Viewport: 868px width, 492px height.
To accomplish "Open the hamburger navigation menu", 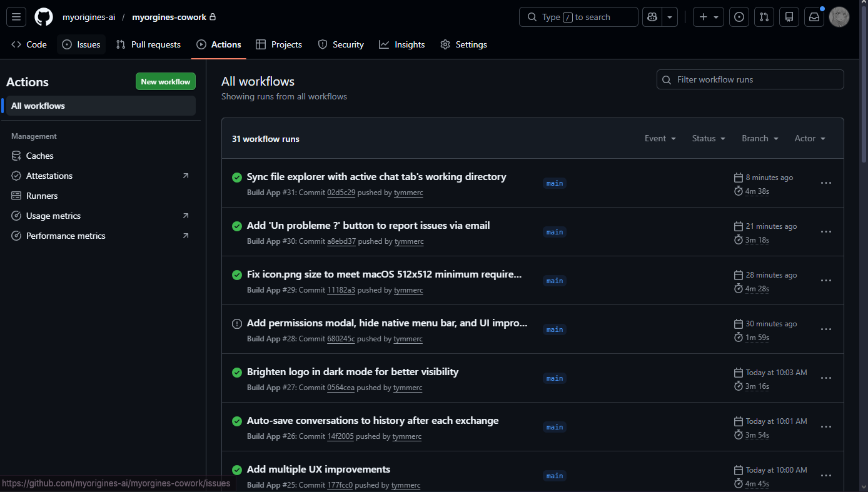I will click(x=16, y=17).
